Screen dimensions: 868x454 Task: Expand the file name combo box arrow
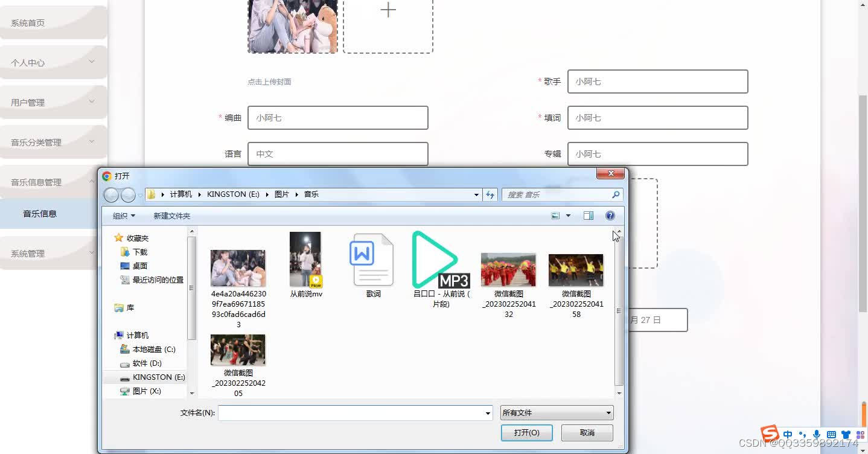pyautogui.click(x=488, y=413)
